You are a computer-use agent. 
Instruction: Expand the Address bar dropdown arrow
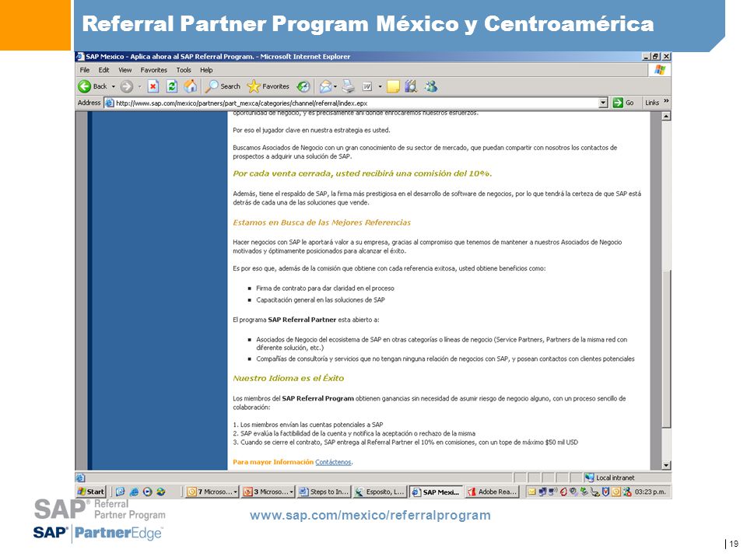603,103
